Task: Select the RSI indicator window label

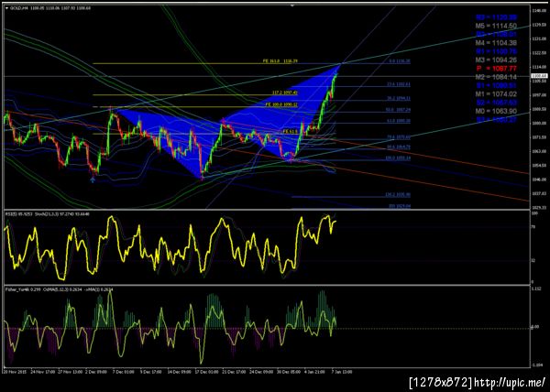Action: pyautogui.click(x=47, y=213)
